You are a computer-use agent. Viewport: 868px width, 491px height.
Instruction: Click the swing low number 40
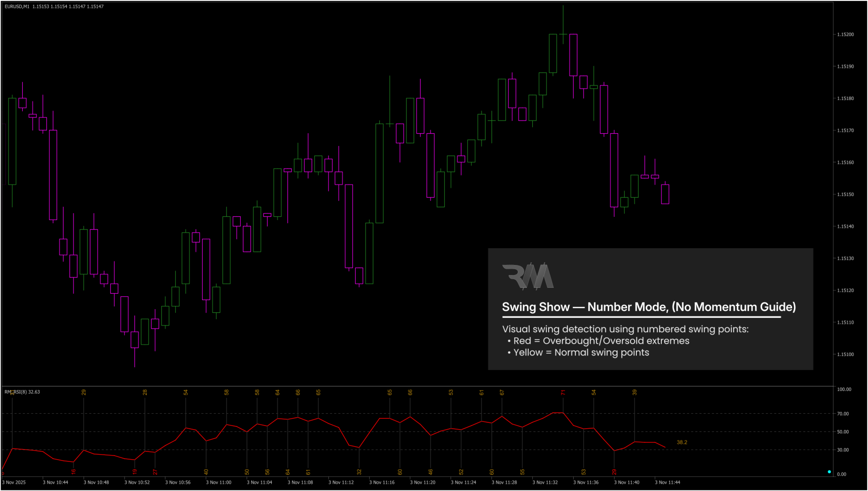[x=206, y=472]
